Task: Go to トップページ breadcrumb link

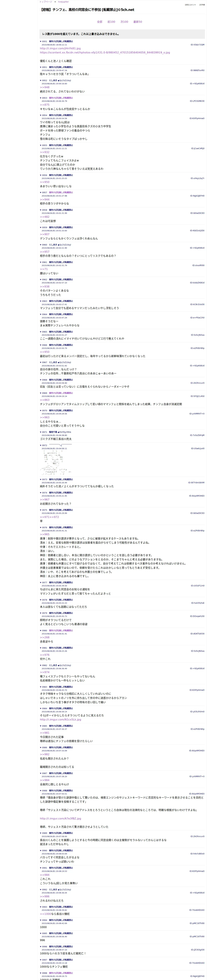Action: 46,2
